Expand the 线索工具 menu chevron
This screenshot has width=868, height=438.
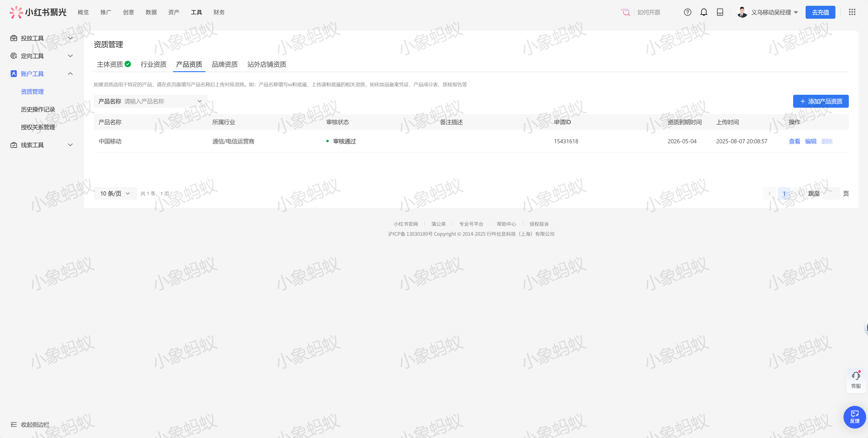(70, 145)
